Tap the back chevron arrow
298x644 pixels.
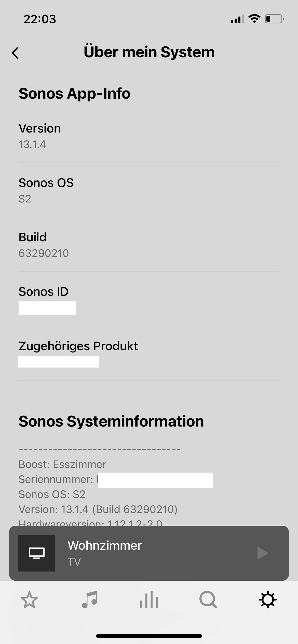[x=16, y=53]
